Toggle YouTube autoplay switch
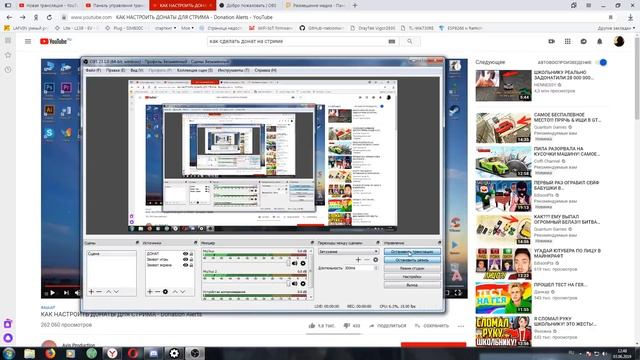The height and width of the screenshot is (360, 640). 601,62
